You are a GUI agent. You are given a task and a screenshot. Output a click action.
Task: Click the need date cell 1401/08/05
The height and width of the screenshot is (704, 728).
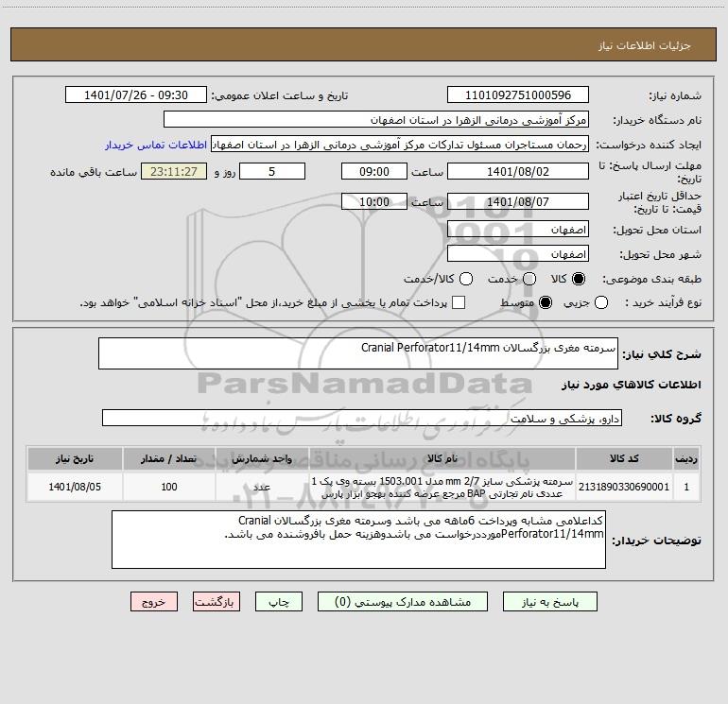click(75, 487)
